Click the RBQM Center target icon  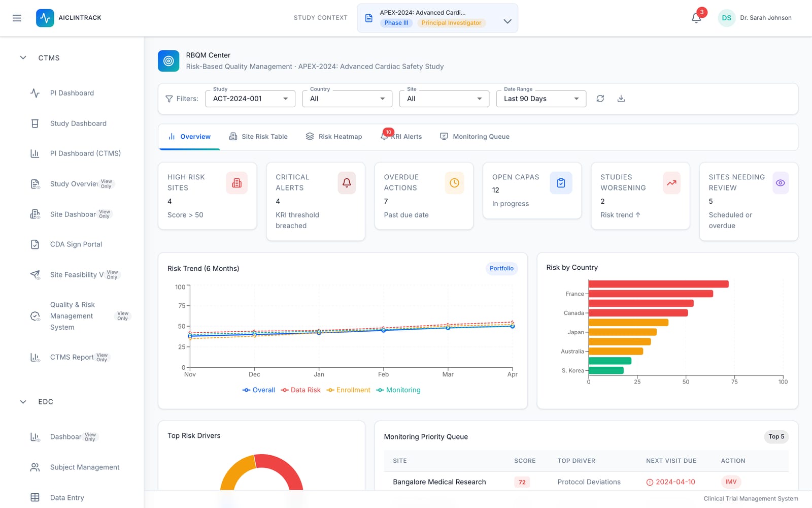point(168,61)
